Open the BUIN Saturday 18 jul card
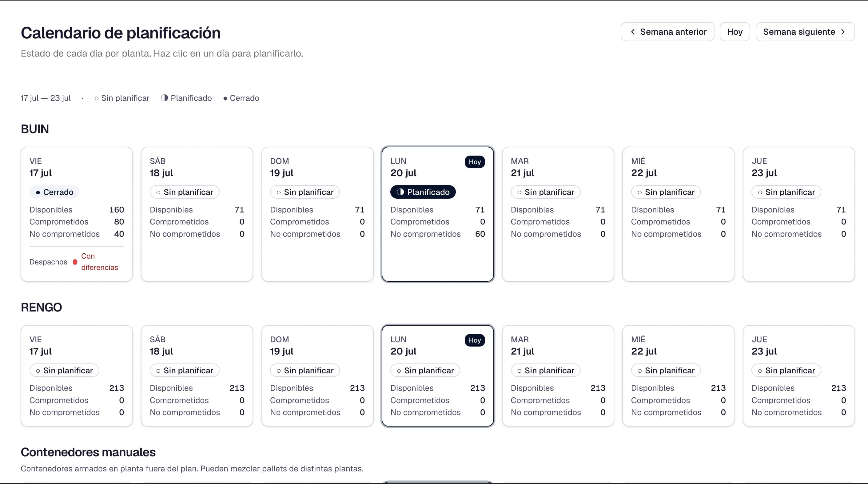 (197, 214)
